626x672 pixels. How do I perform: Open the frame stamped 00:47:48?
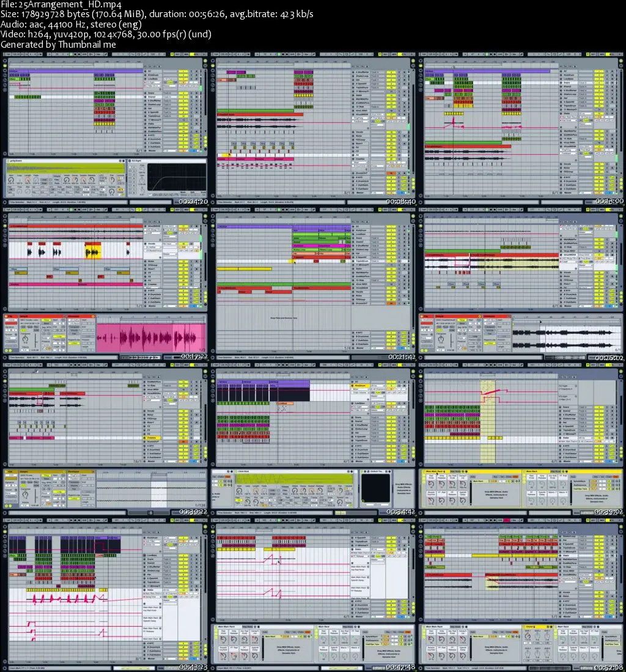point(313,594)
